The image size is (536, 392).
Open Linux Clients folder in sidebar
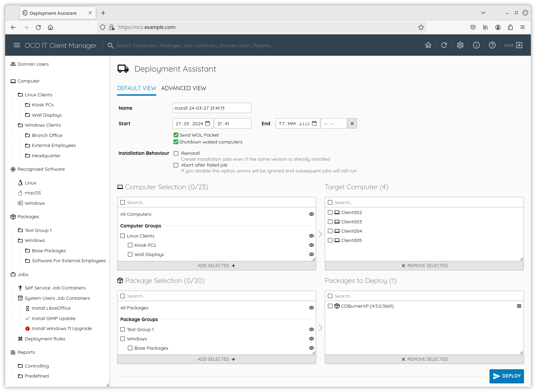coord(35,95)
